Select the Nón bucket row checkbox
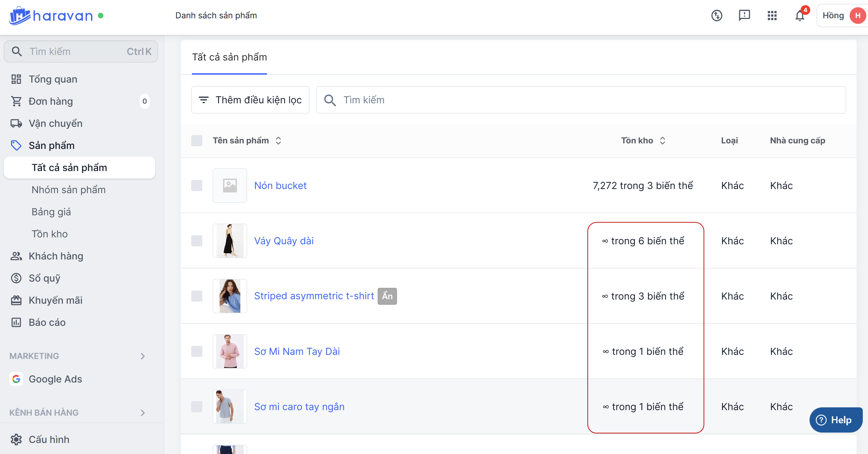This screenshot has height=454, width=868. (197, 186)
